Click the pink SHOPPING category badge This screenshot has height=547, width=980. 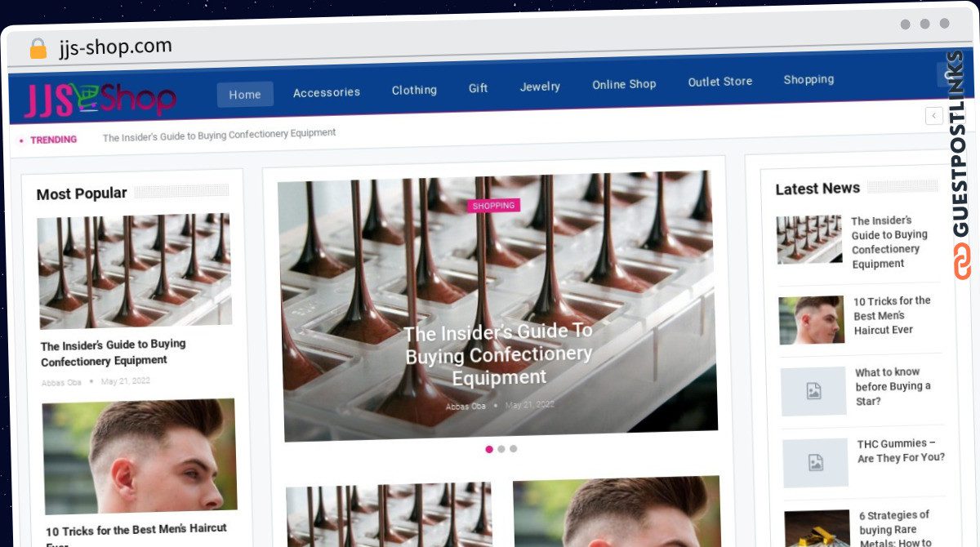[x=493, y=206]
